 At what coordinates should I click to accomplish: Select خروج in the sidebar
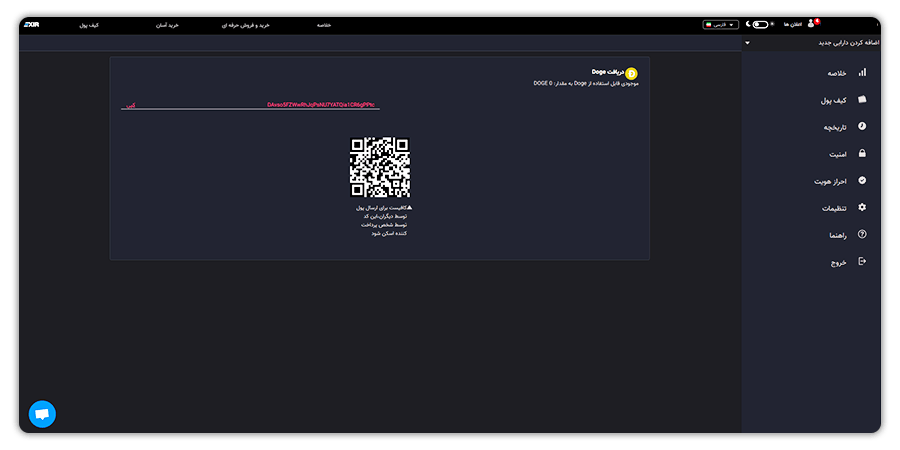[x=839, y=262]
